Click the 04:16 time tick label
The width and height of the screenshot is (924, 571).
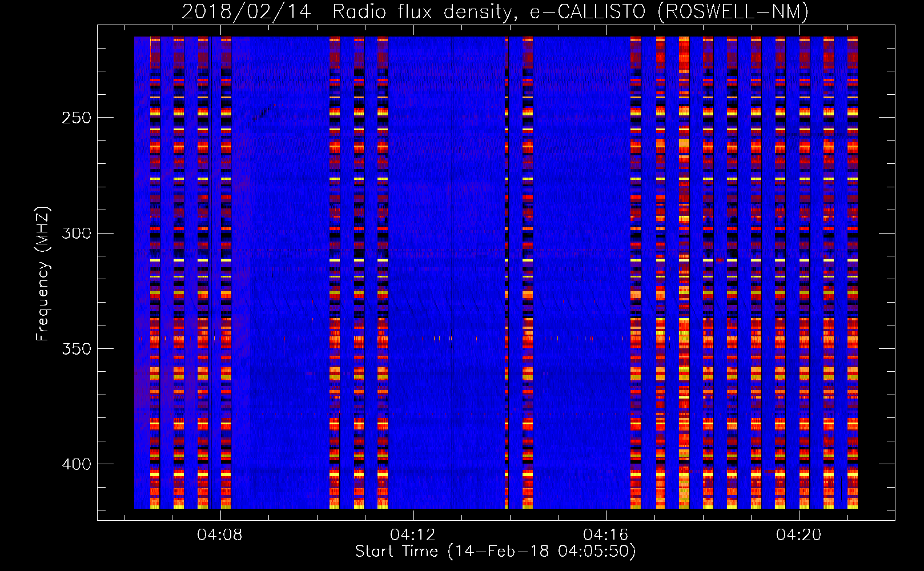[x=606, y=535]
